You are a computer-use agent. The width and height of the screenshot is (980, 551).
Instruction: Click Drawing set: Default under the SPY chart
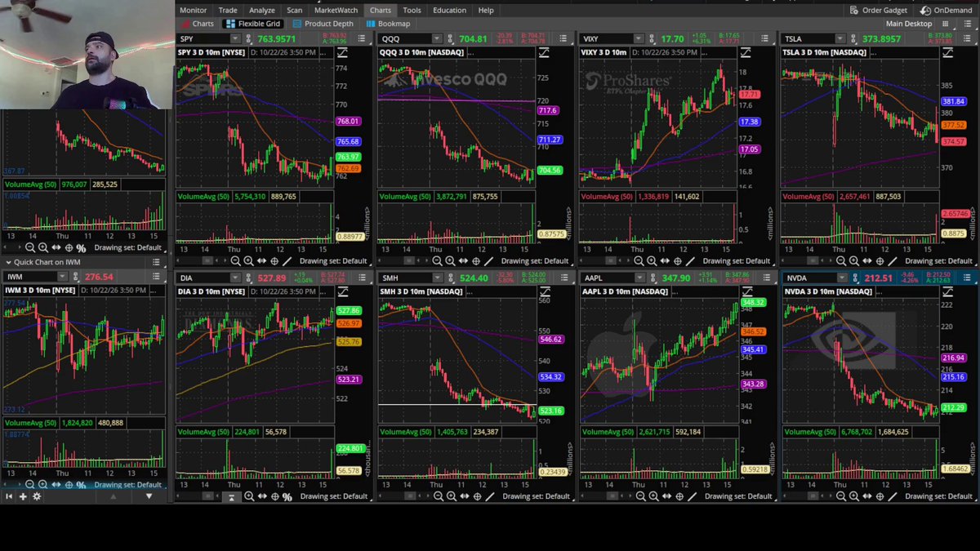point(332,261)
